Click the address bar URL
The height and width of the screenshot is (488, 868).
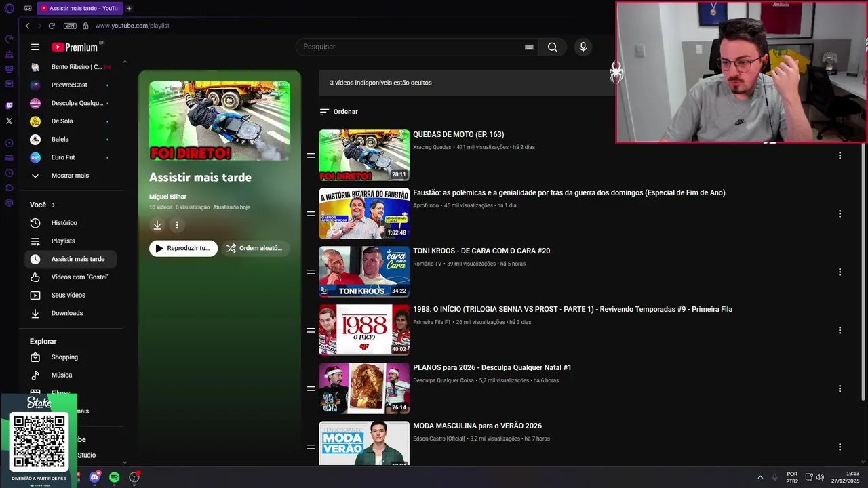coord(132,26)
